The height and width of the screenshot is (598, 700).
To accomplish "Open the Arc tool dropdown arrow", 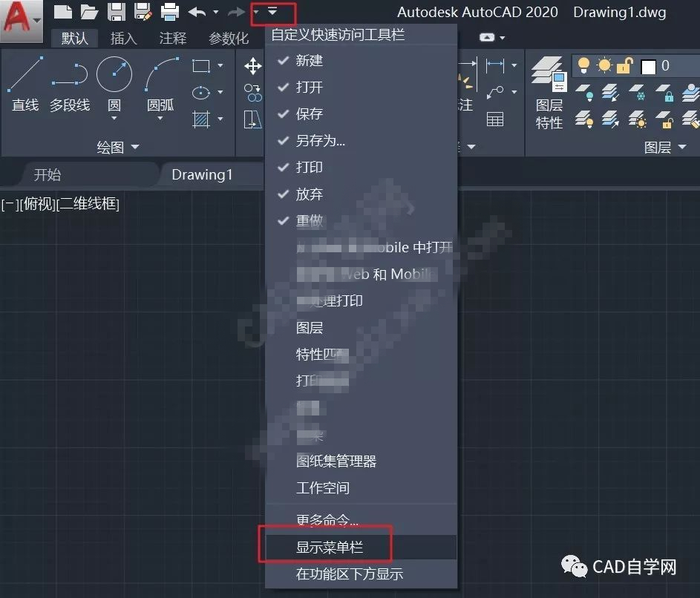I will [160, 118].
